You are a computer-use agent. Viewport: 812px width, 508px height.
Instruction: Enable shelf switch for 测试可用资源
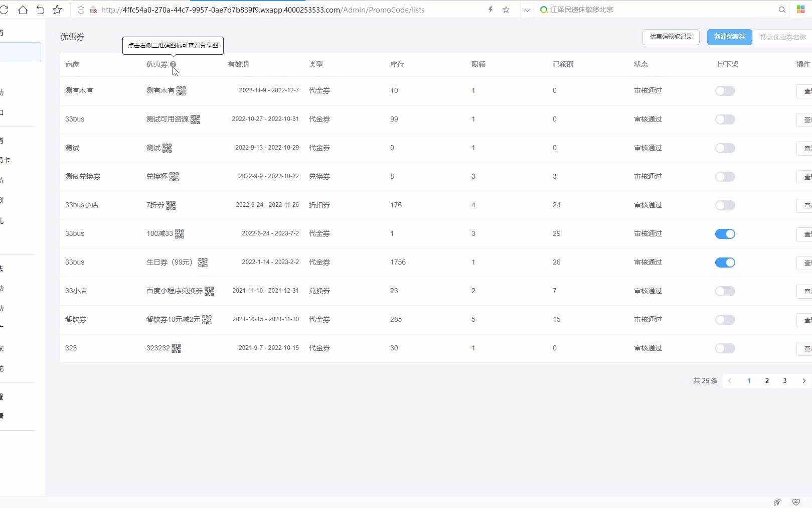(725, 119)
